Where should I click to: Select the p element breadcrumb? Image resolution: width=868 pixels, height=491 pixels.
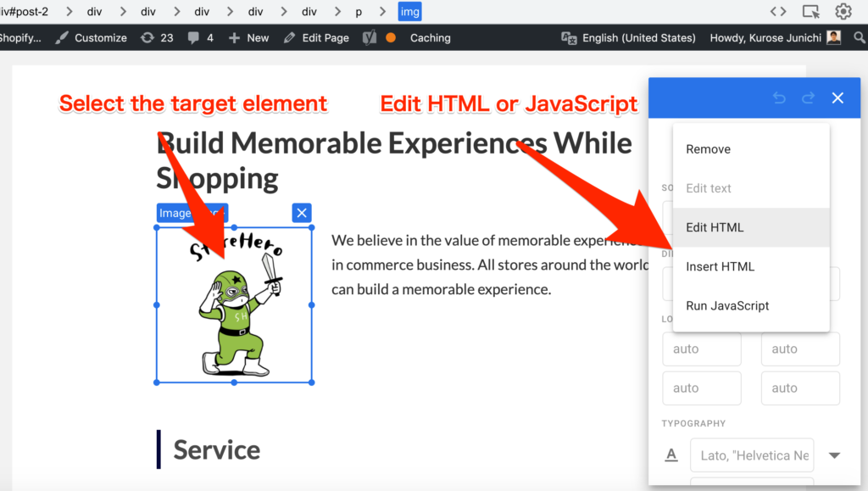(x=359, y=12)
